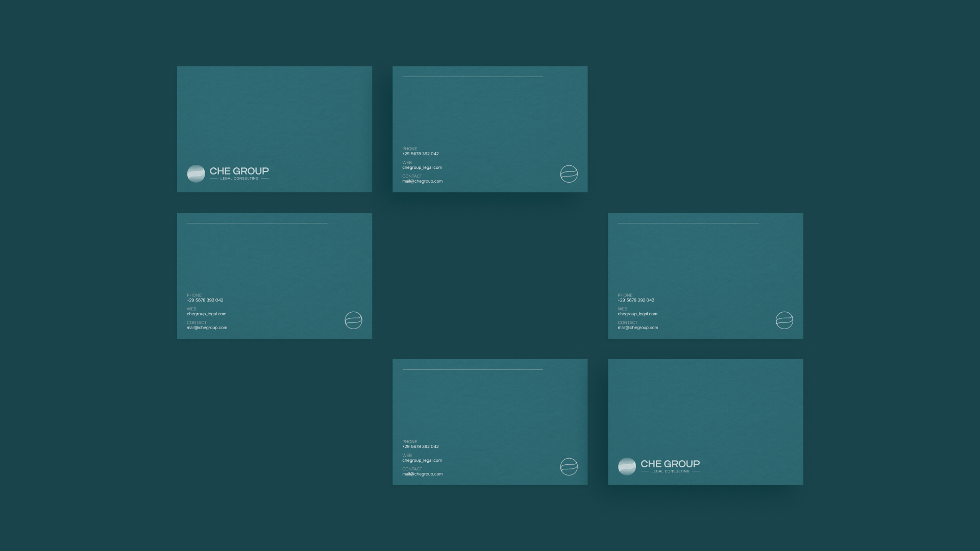Viewport: 980px width, 551px height.
Task: Click CHE GROUP wordmark on top-left card
Action: tap(239, 171)
